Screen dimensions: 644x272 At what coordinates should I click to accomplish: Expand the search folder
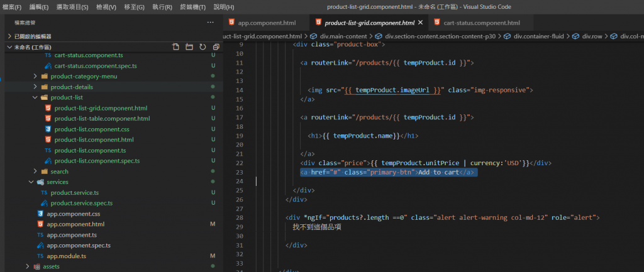click(59, 171)
